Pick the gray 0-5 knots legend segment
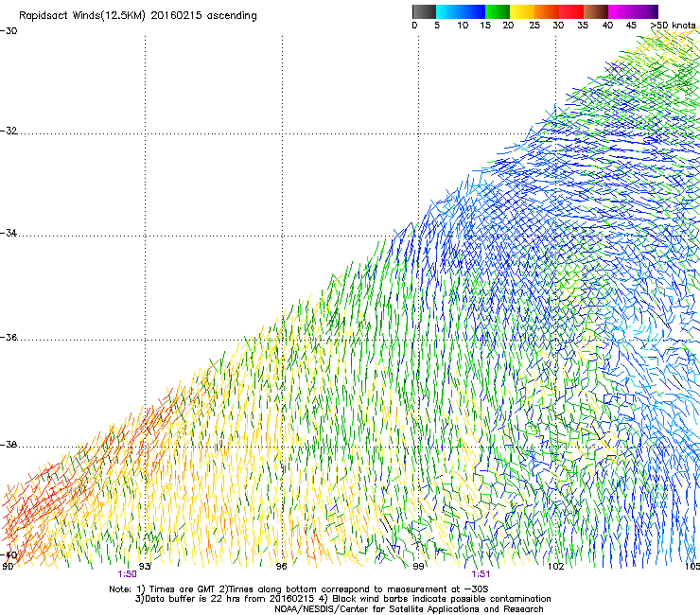Screen dimensions: 700x615 pyautogui.click(x=424, y=11)
